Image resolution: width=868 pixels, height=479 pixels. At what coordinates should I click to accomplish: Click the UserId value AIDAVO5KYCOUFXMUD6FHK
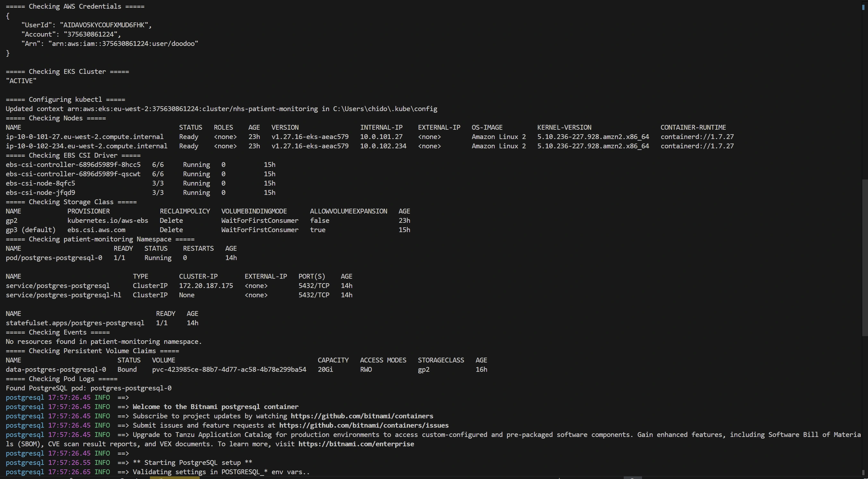tap(104, 25)
